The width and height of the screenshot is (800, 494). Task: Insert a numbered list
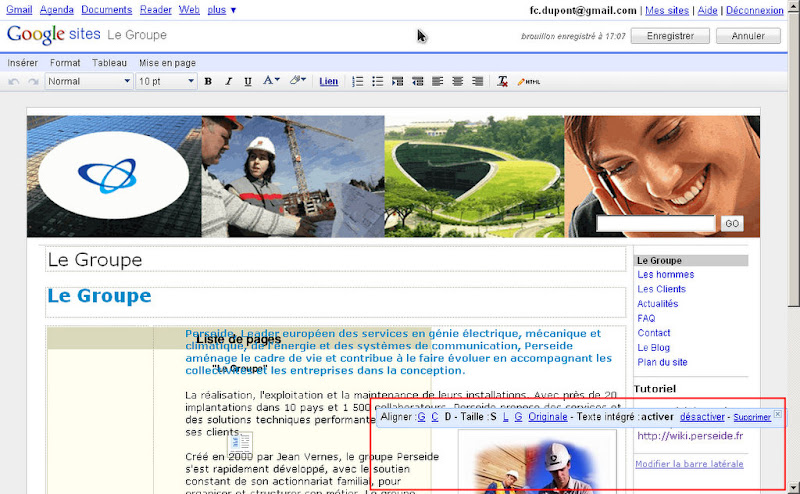point(358,82)
